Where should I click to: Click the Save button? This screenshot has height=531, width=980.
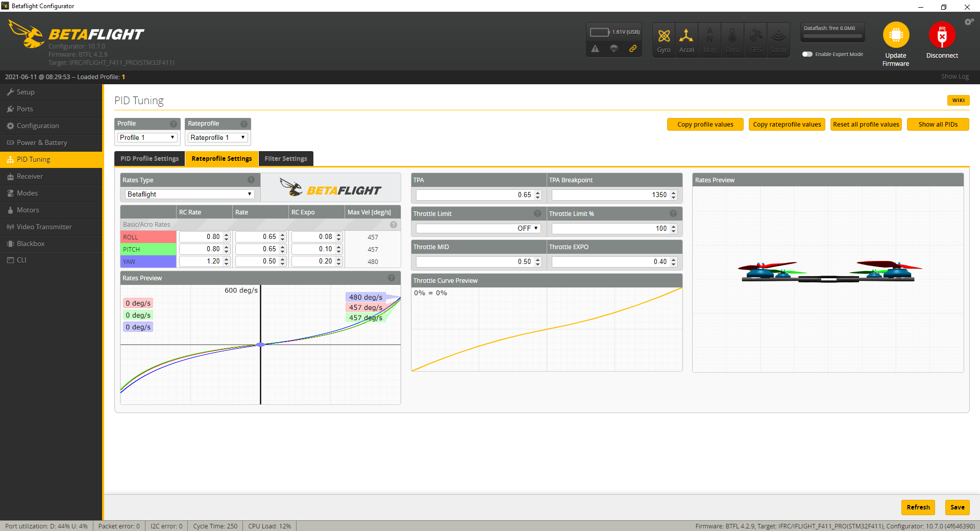958,507
